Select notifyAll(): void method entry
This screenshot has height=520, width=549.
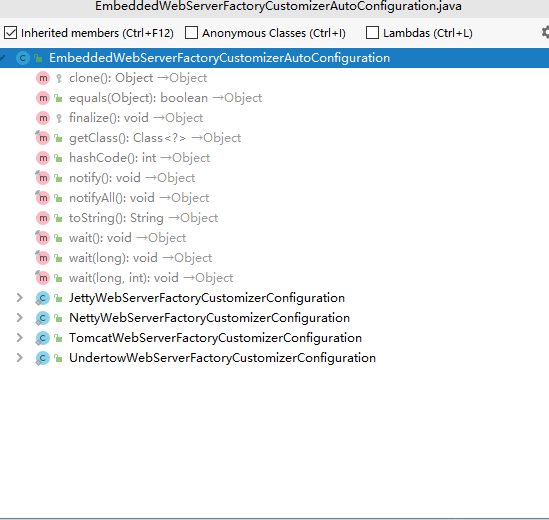[x=139, y=198]
